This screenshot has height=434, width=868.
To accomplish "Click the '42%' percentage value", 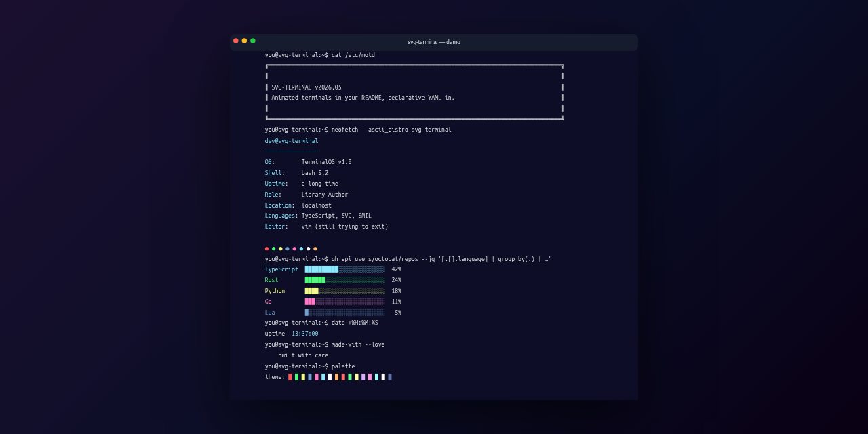I will (x=397, y=269).
